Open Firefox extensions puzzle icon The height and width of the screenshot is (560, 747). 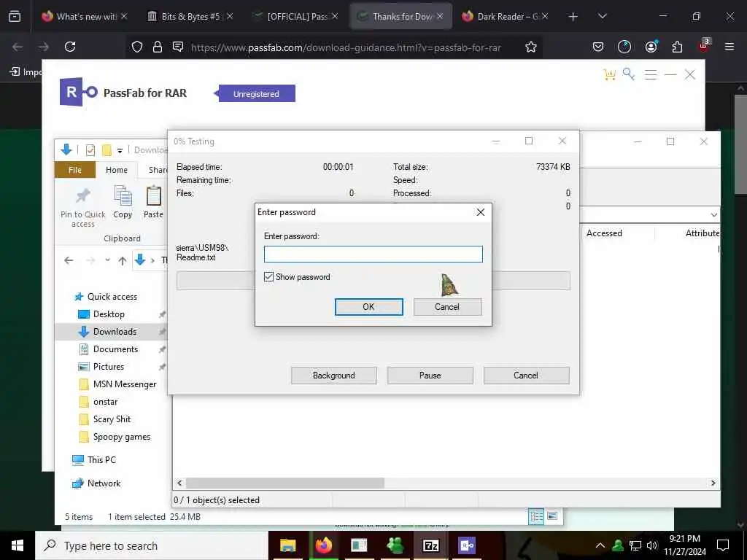pos(677,47)
